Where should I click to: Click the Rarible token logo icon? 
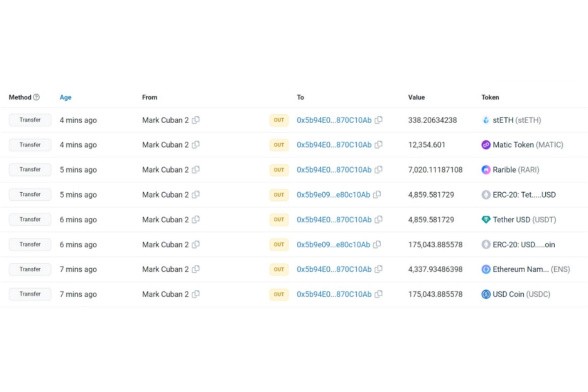pos(486,170)
